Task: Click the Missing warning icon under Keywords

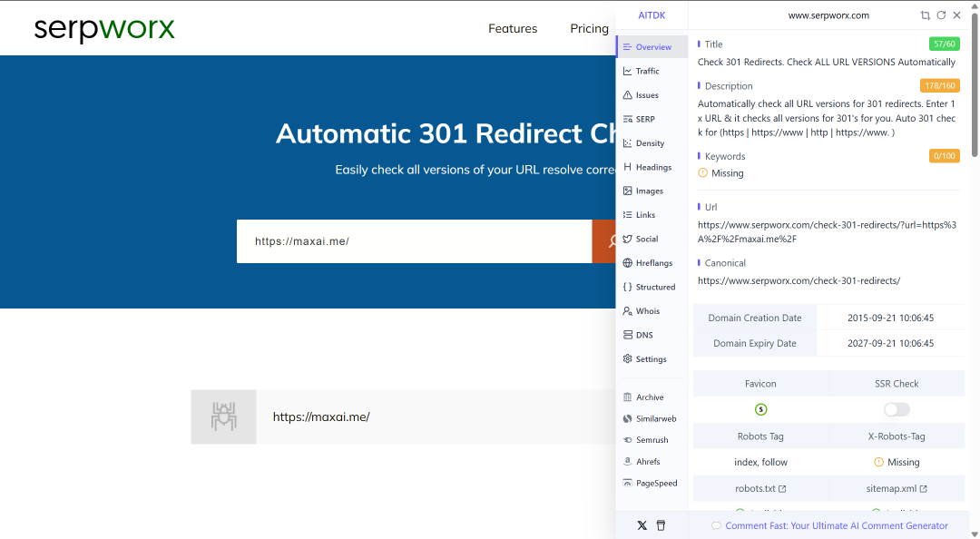Action: [x=702, y=172]
